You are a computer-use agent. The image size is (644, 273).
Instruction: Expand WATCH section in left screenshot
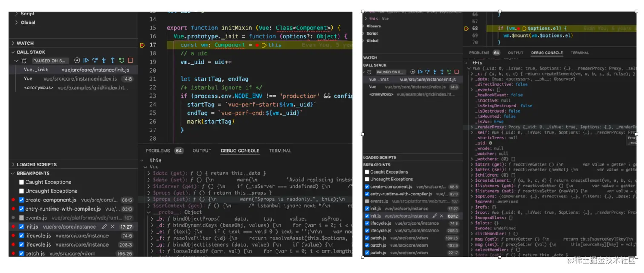tap(13, 43)
